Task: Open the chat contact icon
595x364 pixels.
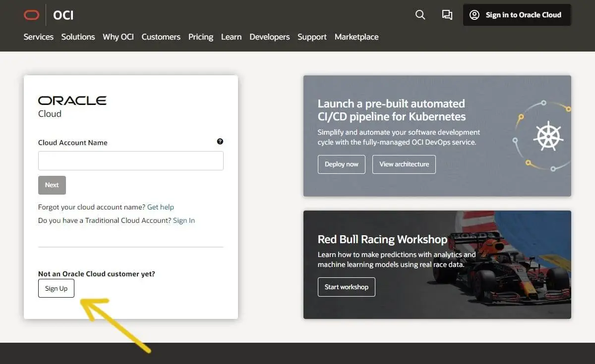Action: click(x=447, y=15)
